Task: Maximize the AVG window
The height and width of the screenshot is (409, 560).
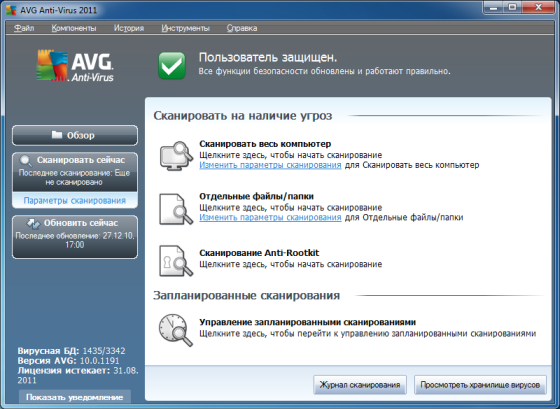Action: (513, 7)
